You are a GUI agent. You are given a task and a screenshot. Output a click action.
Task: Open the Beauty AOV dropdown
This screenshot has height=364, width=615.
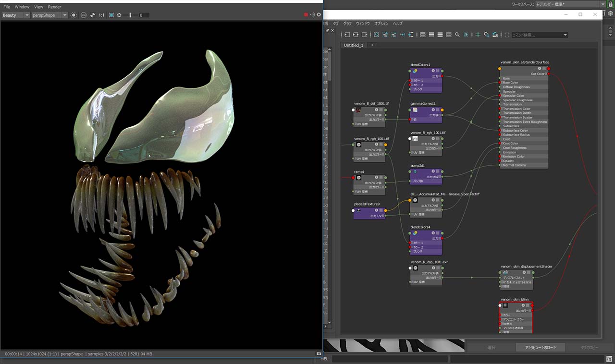tap(15, 15)
